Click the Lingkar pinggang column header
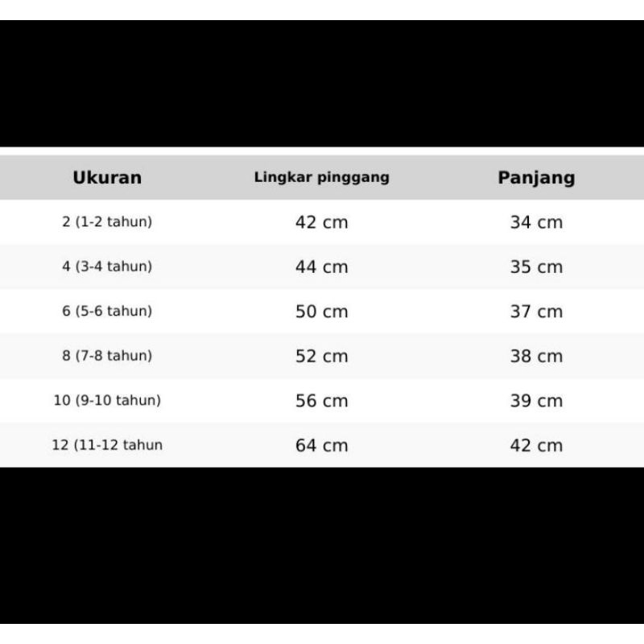The image size is (644, 644). click(x=321, y=178)
